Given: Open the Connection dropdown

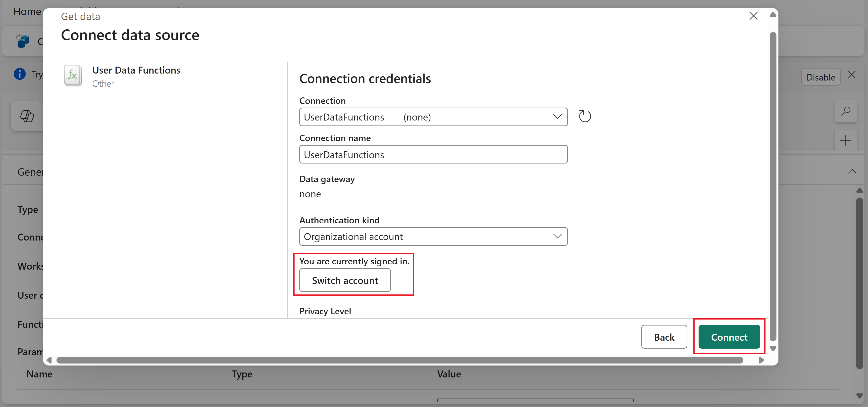Looking at the screenshot, I should coord(433,117).
